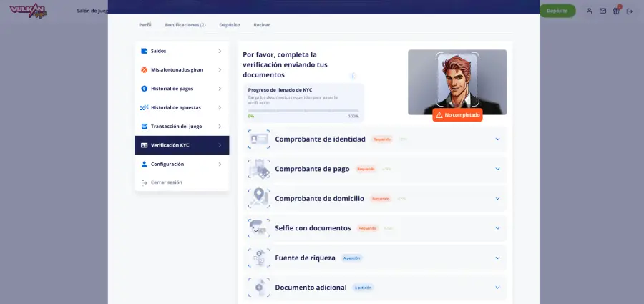
Task: Click the Mis afortunados giran wheel icon
Action: tap(144, 70)
